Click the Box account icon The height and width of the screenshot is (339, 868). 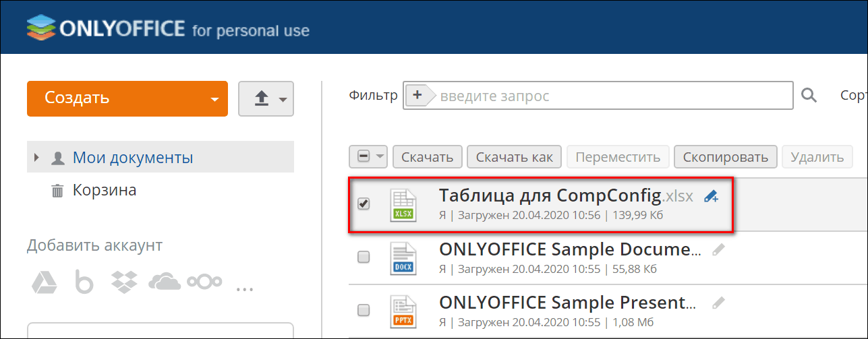coord(84,284)
